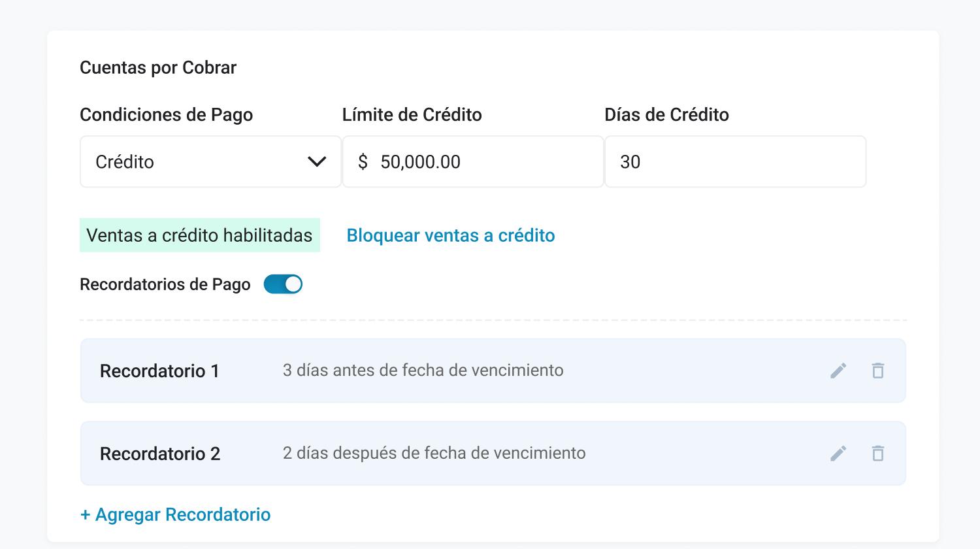The image size is (980, 549).
Task: Click the Recordatorios de Pago label
Action: [x=165, y=284]
